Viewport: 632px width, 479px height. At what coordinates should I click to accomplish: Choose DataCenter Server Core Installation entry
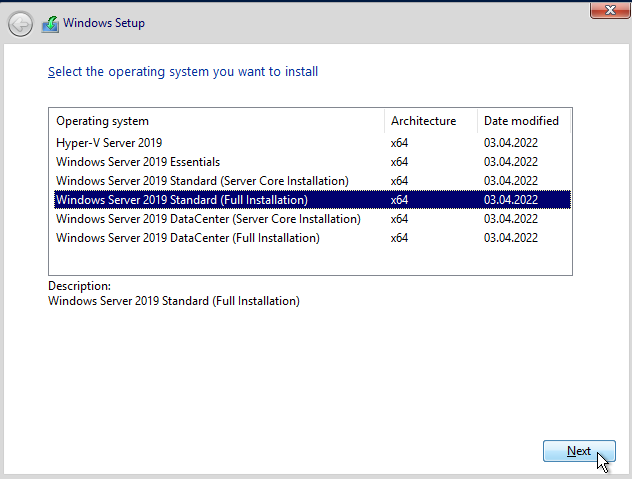click(312, 219)
